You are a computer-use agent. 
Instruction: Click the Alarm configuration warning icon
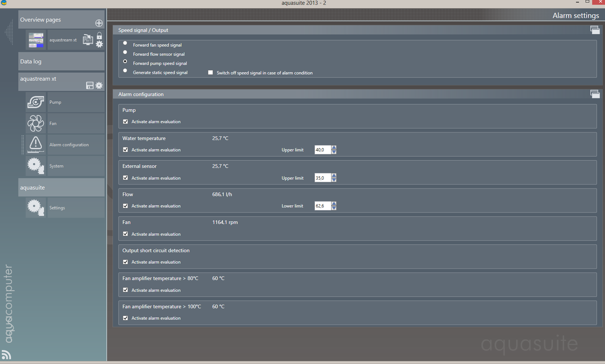pyautogui.click(x=36, y=145)
